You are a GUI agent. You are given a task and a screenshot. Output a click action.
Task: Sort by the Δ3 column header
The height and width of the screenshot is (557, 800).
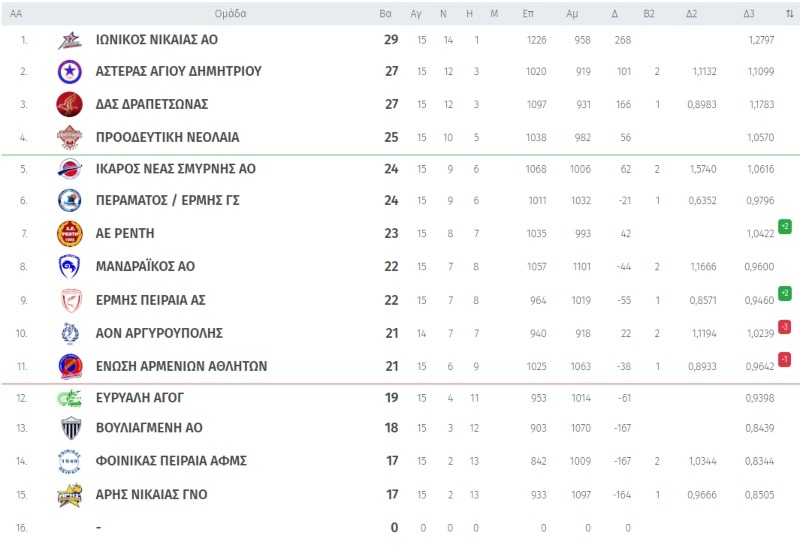(748, 14)
